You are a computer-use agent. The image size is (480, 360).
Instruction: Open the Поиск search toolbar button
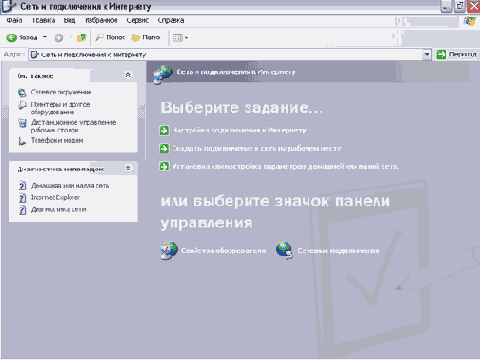(x=110, y=37)
